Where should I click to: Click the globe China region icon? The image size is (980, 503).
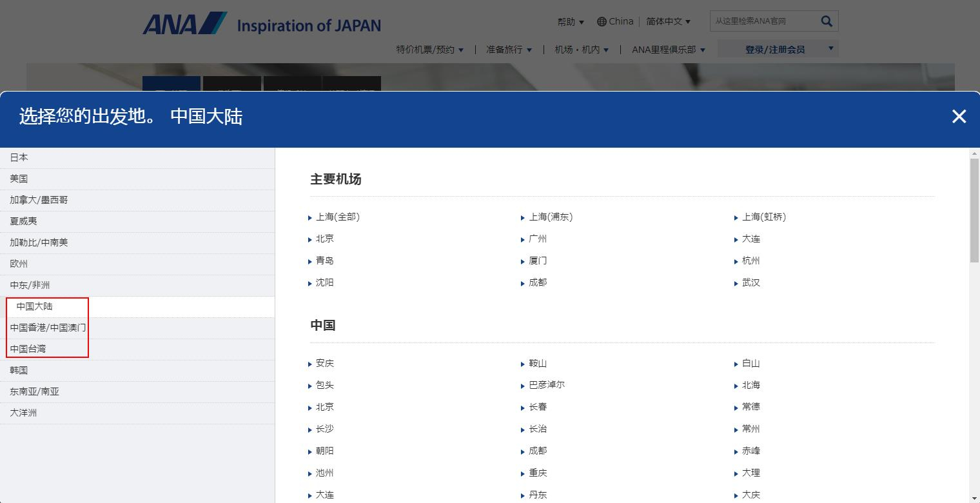602,21
